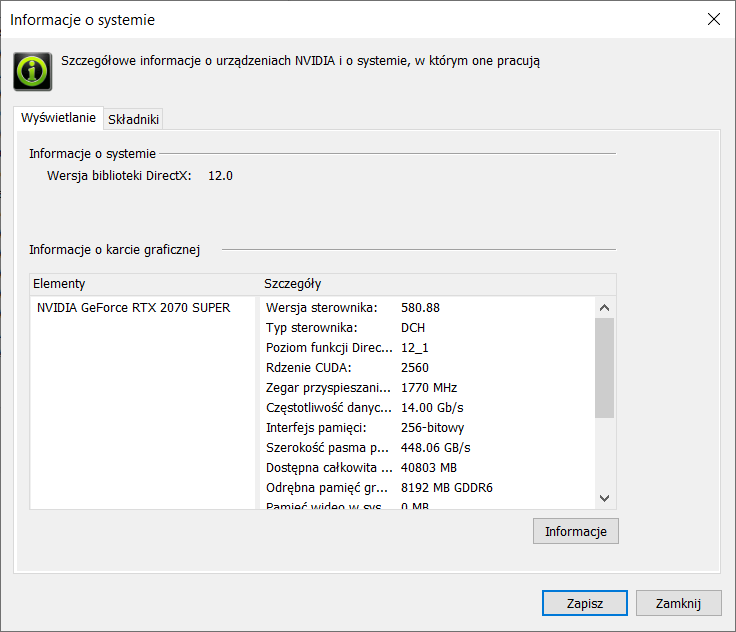Close the Informacje o systemie window

(713, 19)
